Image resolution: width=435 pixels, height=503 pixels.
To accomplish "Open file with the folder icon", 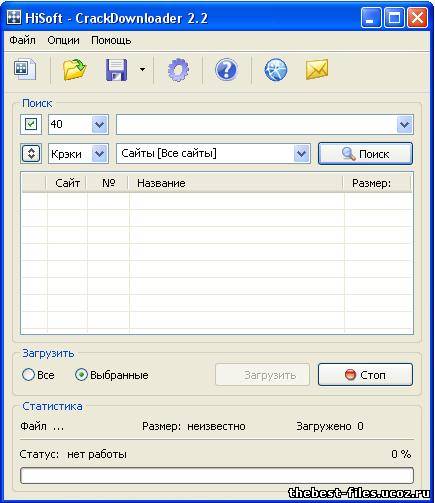I will pos(75,69).
